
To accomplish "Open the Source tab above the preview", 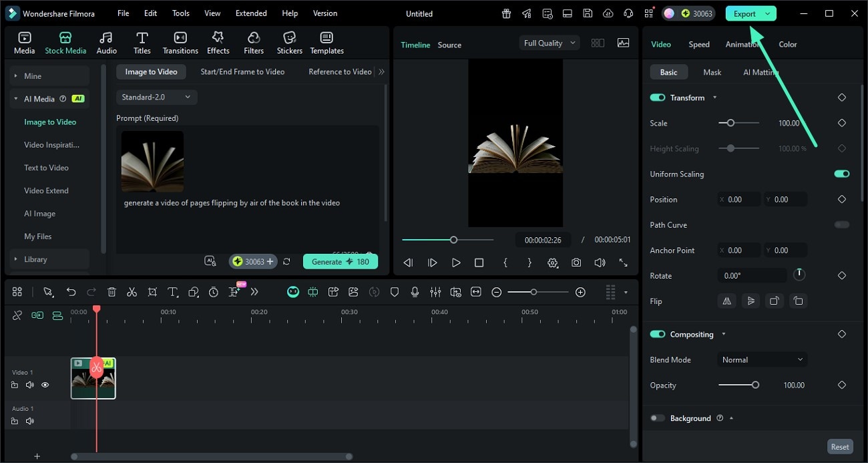I will click(x=449, y=45).
